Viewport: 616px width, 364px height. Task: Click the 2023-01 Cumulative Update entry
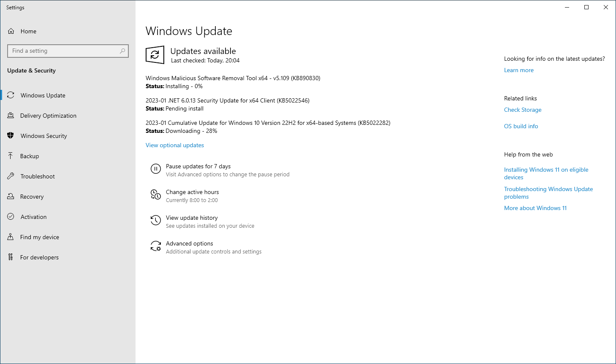268,123
